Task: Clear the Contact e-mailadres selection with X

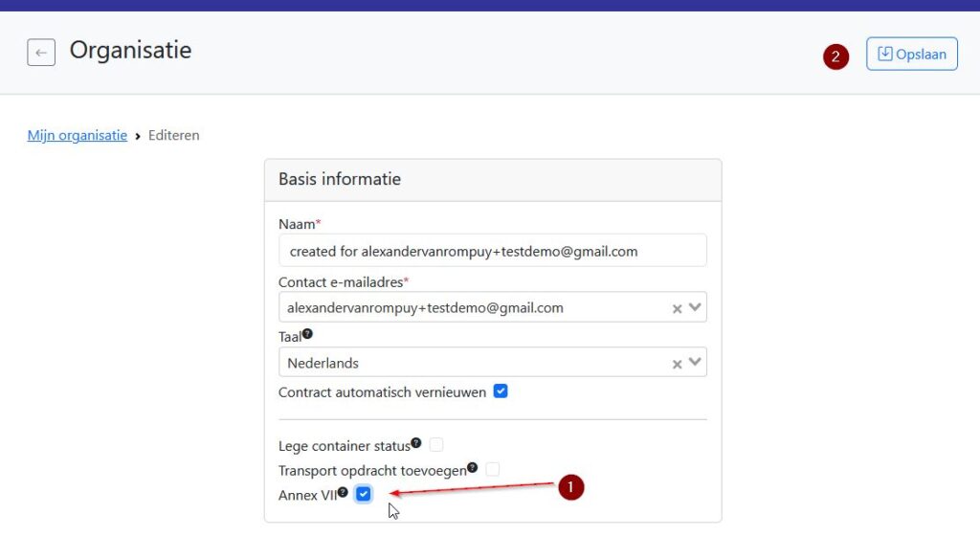Action: [677, 308]
